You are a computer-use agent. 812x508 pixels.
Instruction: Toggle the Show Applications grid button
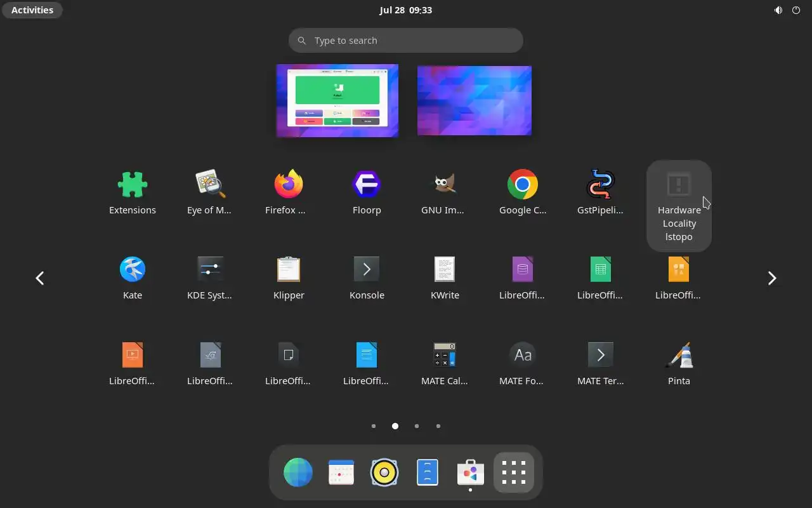tap(514, 472)
